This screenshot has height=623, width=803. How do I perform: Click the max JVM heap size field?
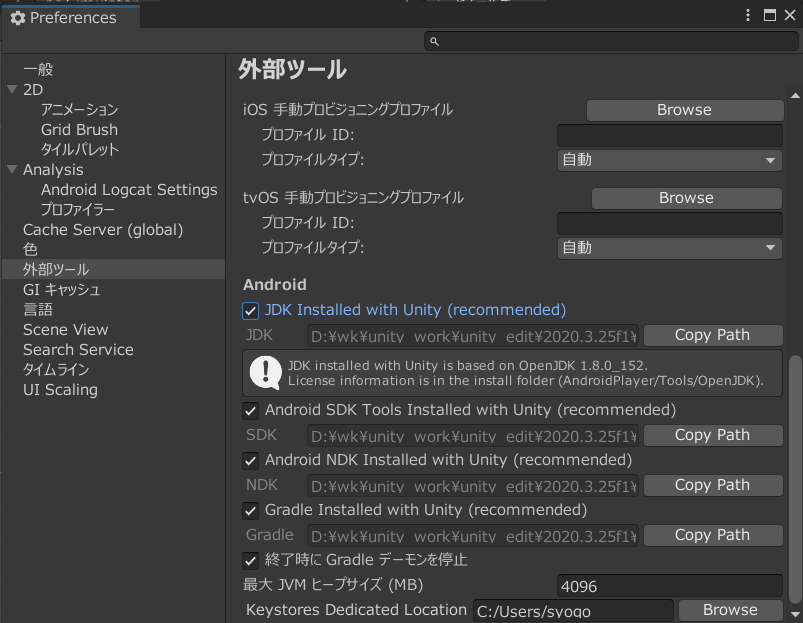tap(669, 586)
